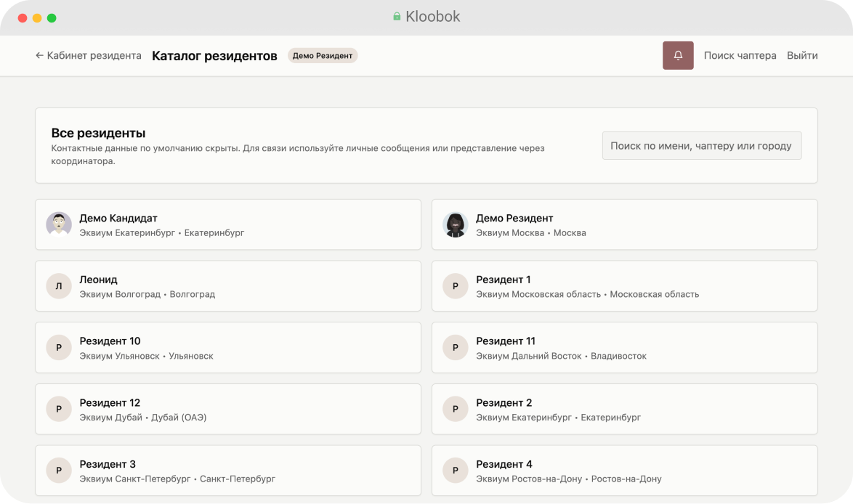Click Демо Резидент avatar photo

(456, 224)
